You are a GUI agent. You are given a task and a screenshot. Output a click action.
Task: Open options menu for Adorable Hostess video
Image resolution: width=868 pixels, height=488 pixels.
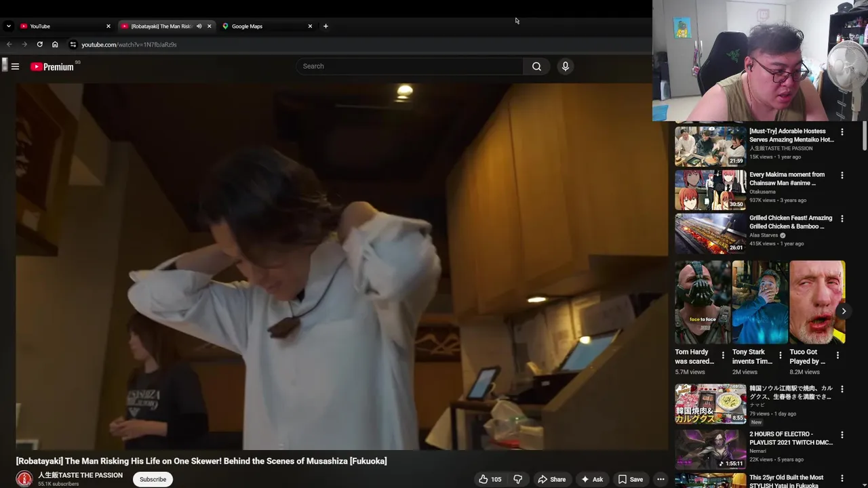coord(842,132)
